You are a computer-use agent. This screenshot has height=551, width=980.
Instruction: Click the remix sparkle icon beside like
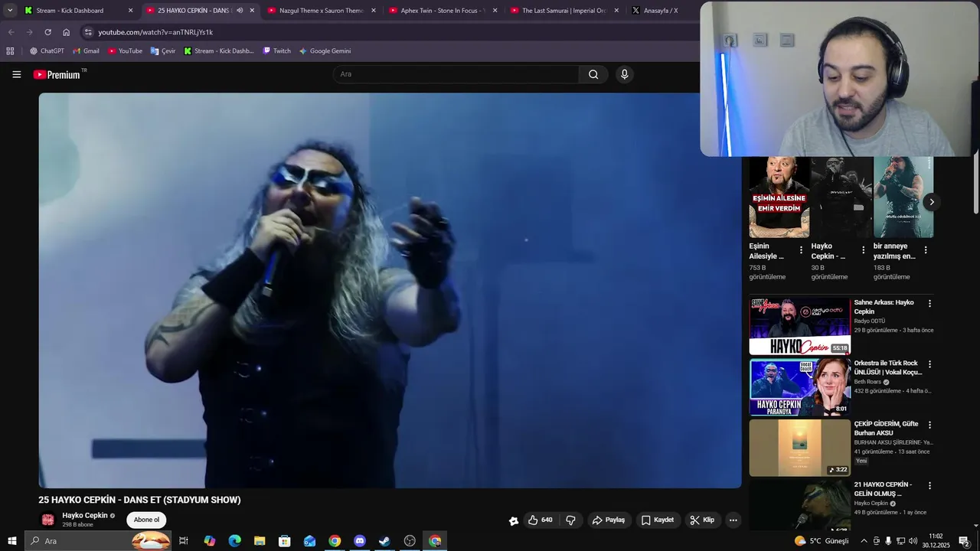(x=514, y=520)
